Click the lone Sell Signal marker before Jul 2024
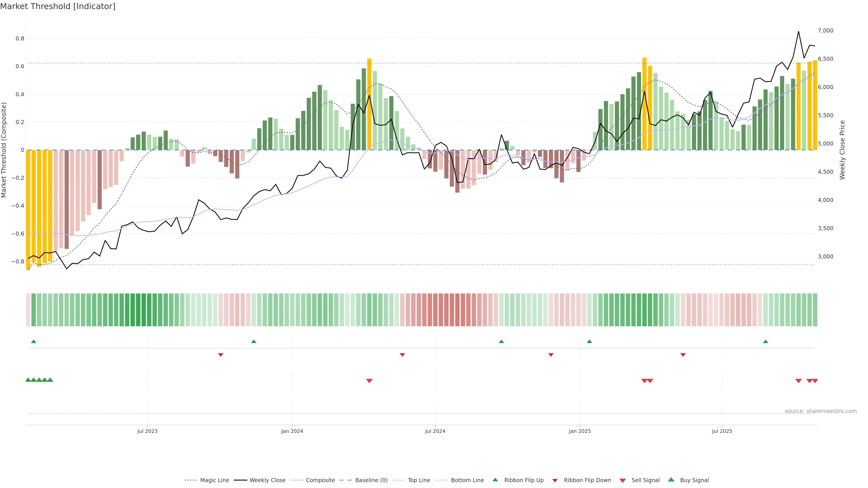 coord(369,381)
